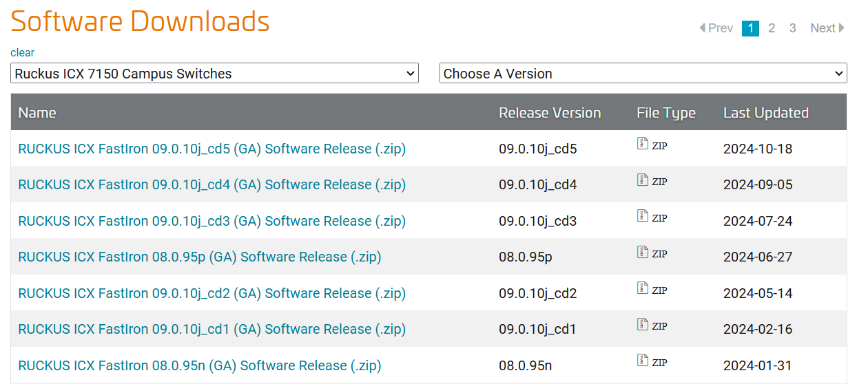Click the Software Downloads heading

point(140,21)
